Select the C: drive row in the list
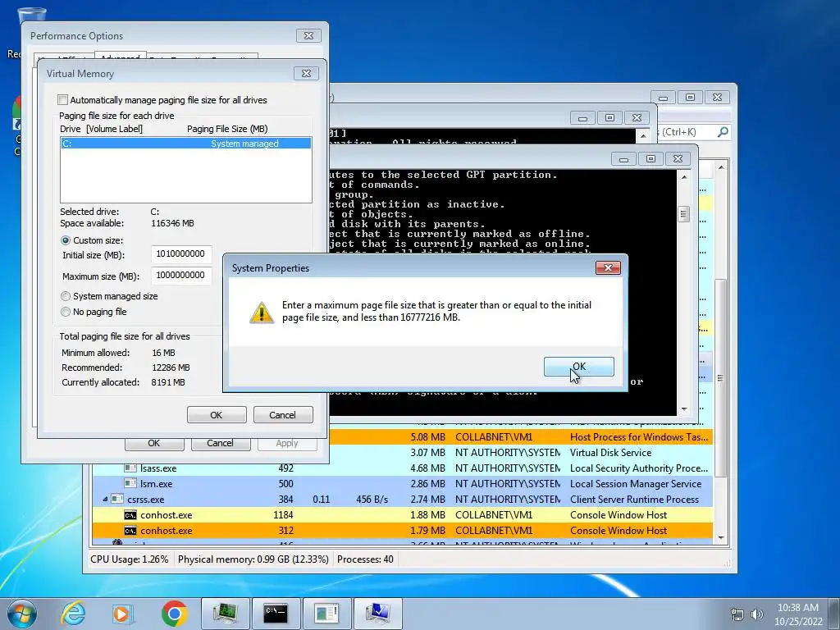The height and width of the screenshot is (630, 840). point(185,144)
